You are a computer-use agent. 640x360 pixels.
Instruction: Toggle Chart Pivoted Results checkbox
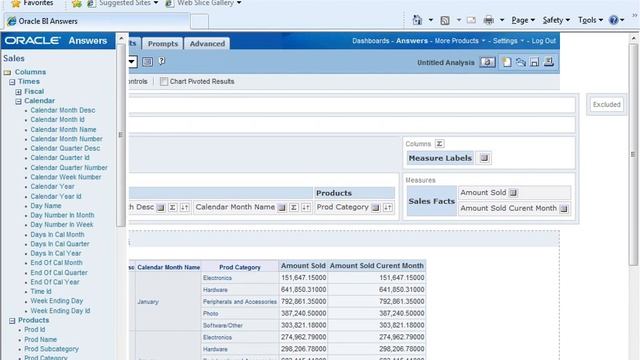pos(164,81)
